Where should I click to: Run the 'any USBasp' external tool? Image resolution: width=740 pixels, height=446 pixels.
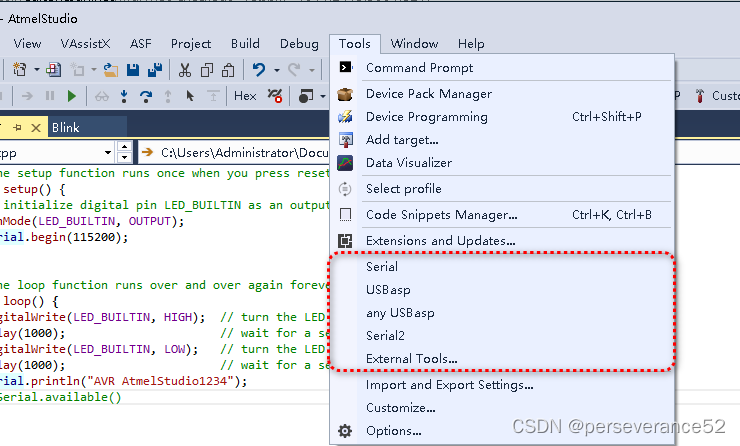503,313
